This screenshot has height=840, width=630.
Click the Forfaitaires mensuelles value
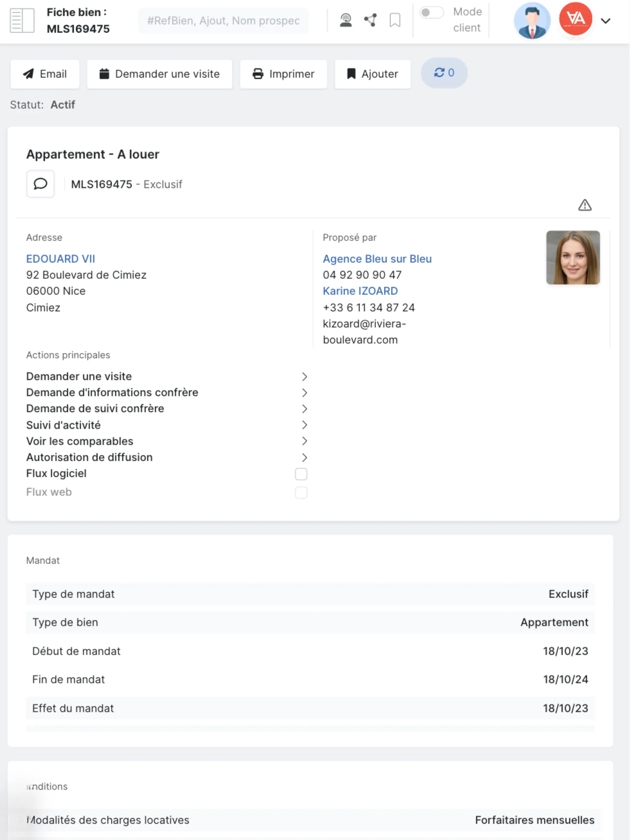click(x=534, y=820)
